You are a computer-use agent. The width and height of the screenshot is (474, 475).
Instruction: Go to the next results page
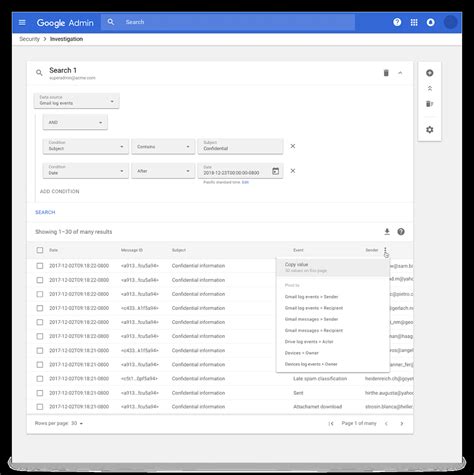(x=401, y=423)
